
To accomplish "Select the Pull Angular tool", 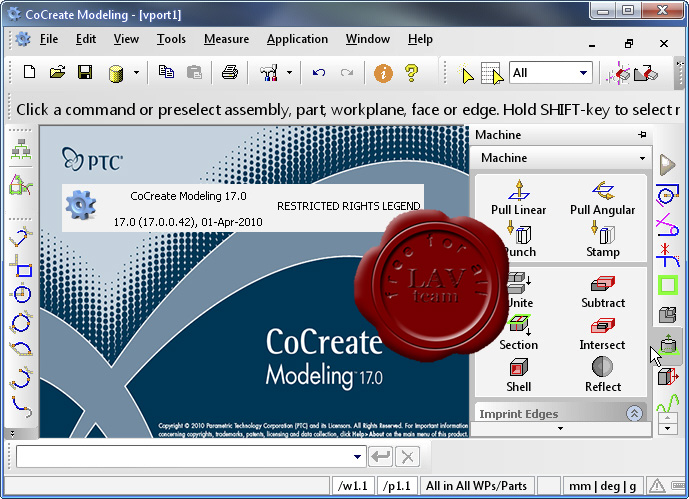I will coord(602,198).
